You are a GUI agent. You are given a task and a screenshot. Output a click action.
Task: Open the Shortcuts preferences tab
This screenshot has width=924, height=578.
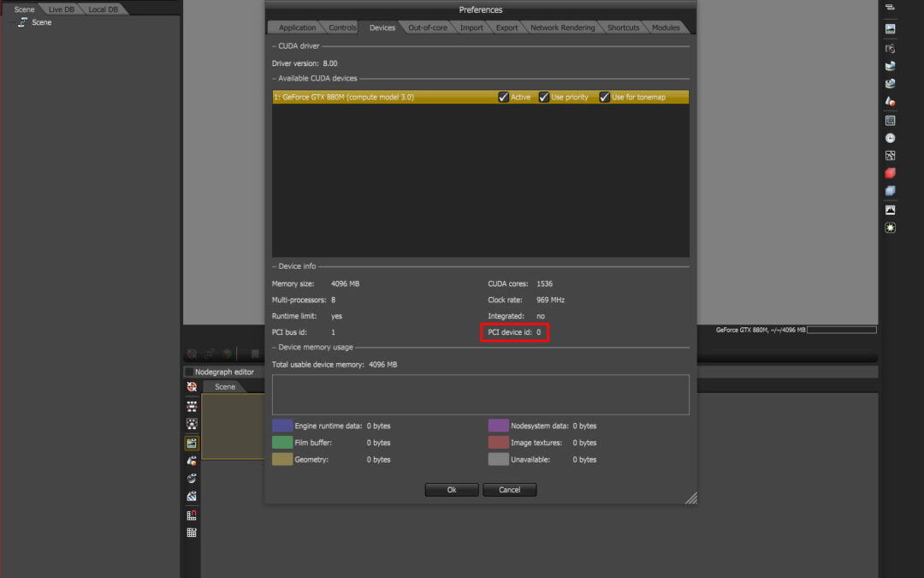point(623,27)
